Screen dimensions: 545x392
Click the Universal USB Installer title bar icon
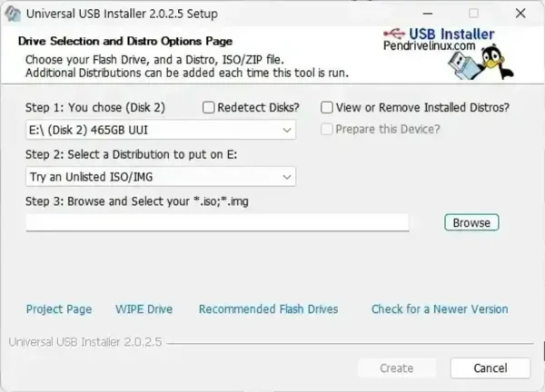click(13, 14)
